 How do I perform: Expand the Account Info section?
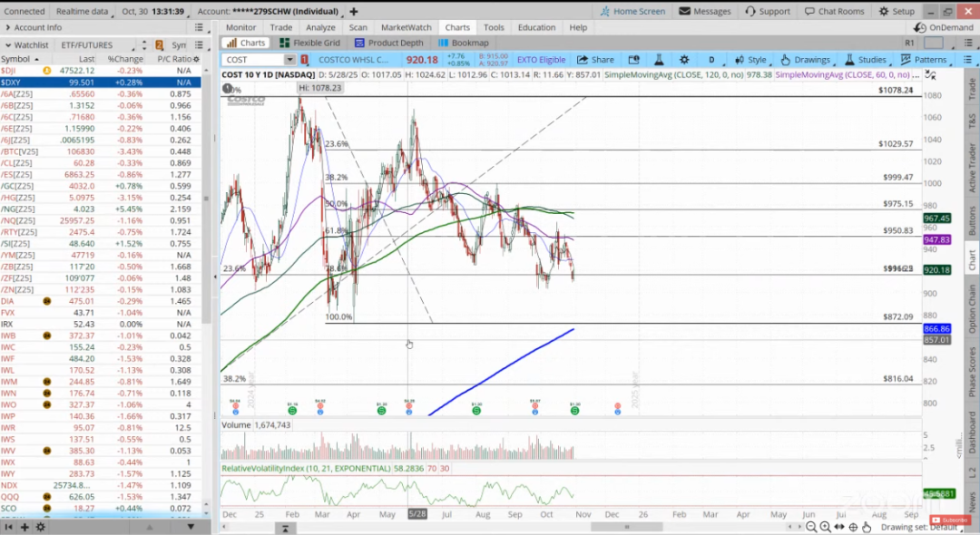[x=7, y=27]
